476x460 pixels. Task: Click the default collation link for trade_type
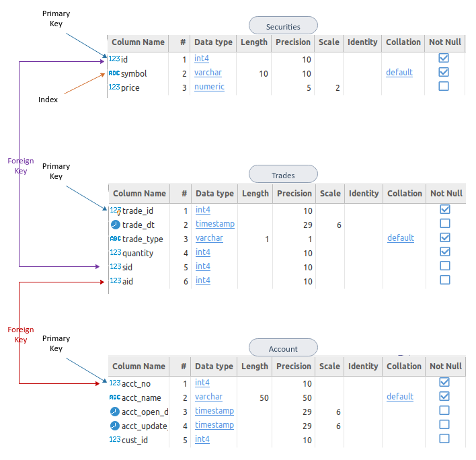pyautogui.click(x=401, y=238)
